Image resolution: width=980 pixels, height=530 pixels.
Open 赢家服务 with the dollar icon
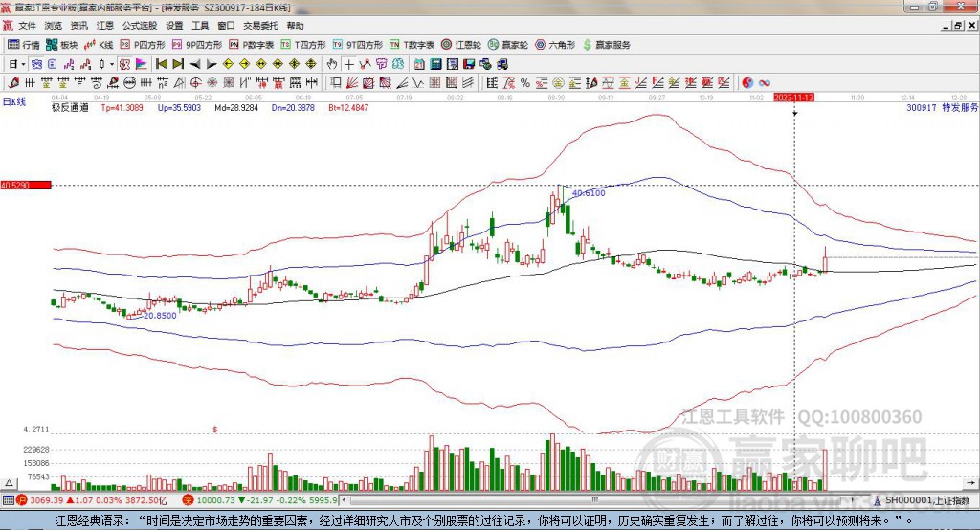(606, 45)
